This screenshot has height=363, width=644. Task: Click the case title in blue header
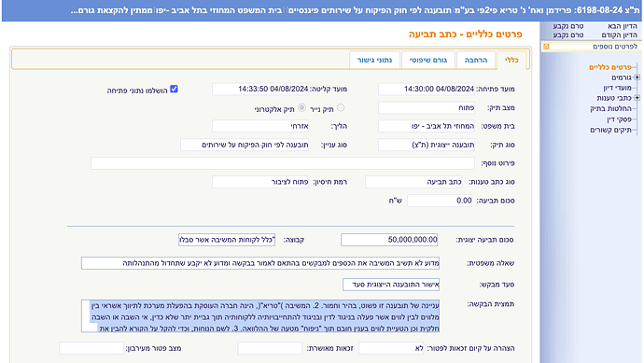(356, 10)
